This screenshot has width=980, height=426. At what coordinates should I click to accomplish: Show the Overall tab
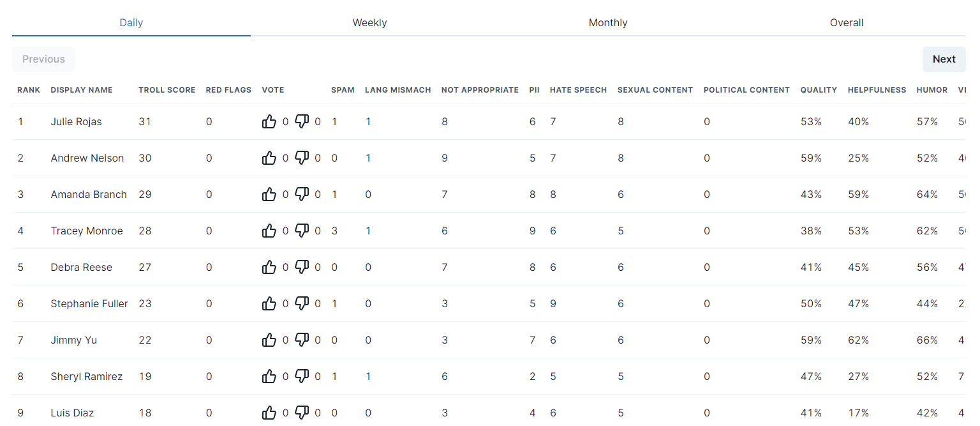pyautogui.click(x=847, y=23)
